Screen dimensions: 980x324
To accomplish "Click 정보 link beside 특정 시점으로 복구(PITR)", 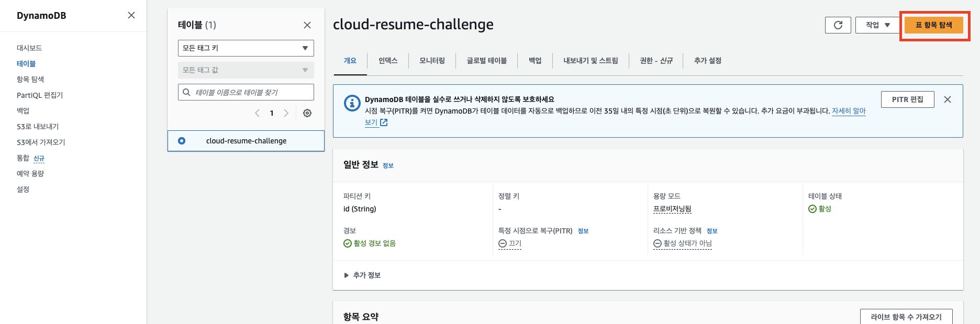I will (x=583, y=231).
